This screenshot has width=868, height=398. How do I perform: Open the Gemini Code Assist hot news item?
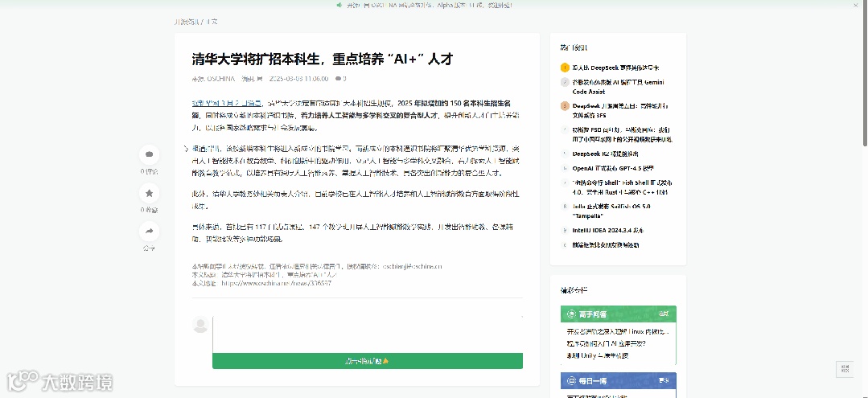coord(619,87)
